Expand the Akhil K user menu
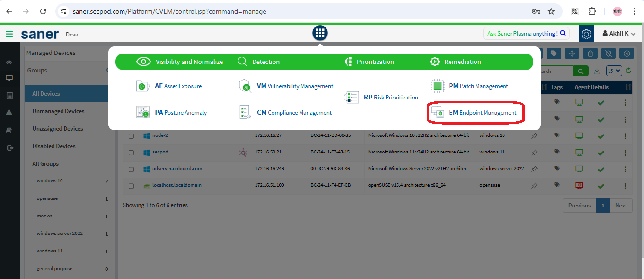Image resolution: width=644 pixels, height=279 pixels. pos(618,34)
